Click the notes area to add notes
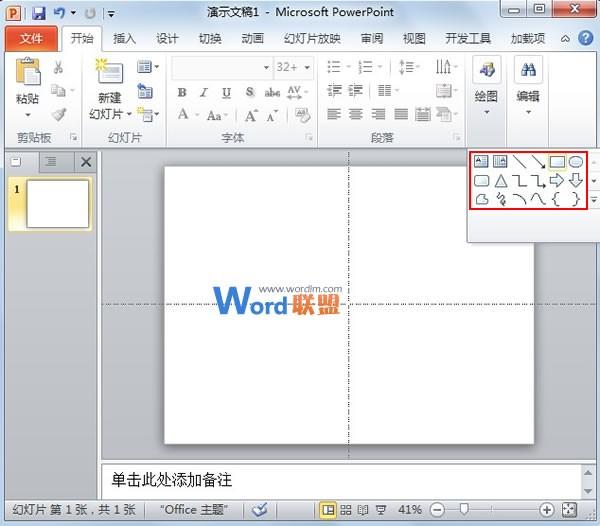This screenshot has width=600, height=526. [x=341, y=480]
